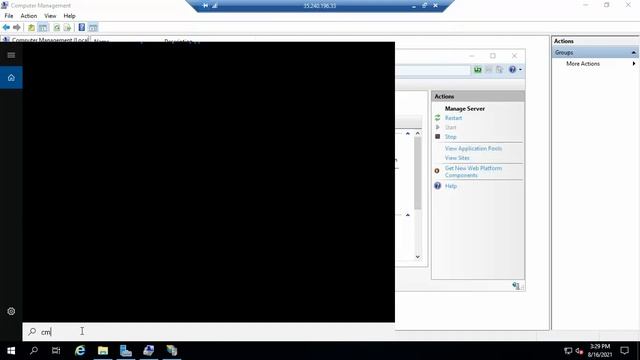Image resolution: width=640 pixels, height=360 pixels.
Task: Click signal strength icon on connection bar
Action: coord(215,5)
